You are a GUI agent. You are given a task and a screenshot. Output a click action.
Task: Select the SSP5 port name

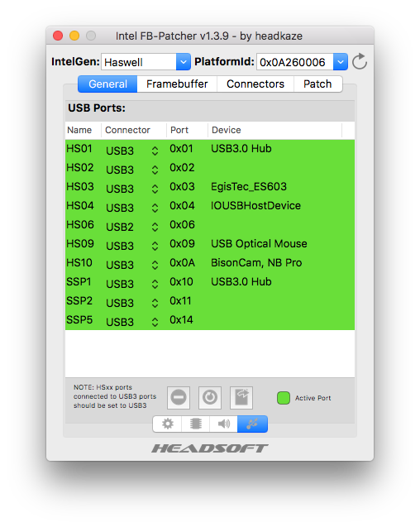point(79,319)
